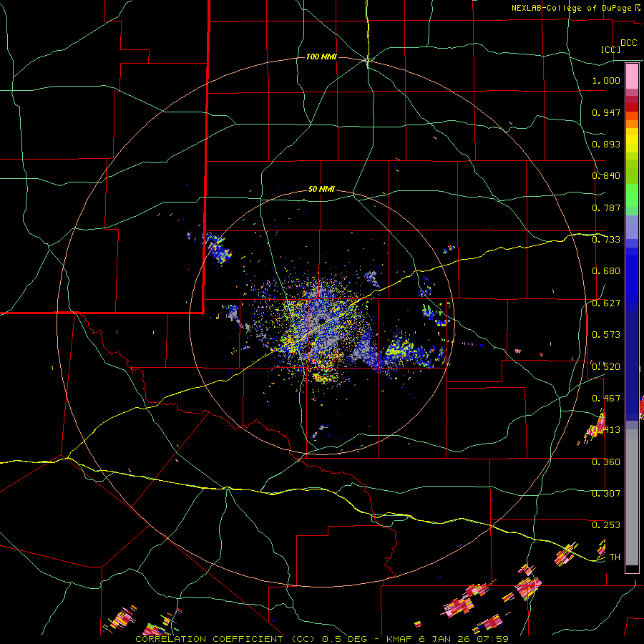Viewport: 644px width, 644px height.
Task: Click the 0.360 legend value
Action: pos(606,462)
